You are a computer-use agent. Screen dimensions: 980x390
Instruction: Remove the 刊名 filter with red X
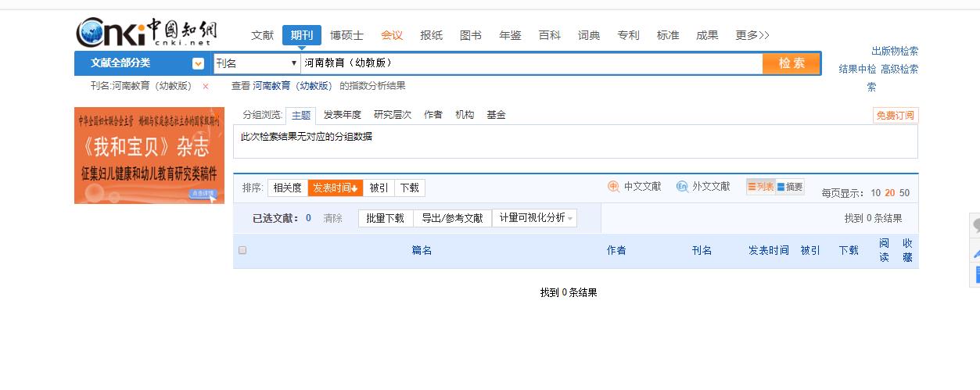pos(206,87)
